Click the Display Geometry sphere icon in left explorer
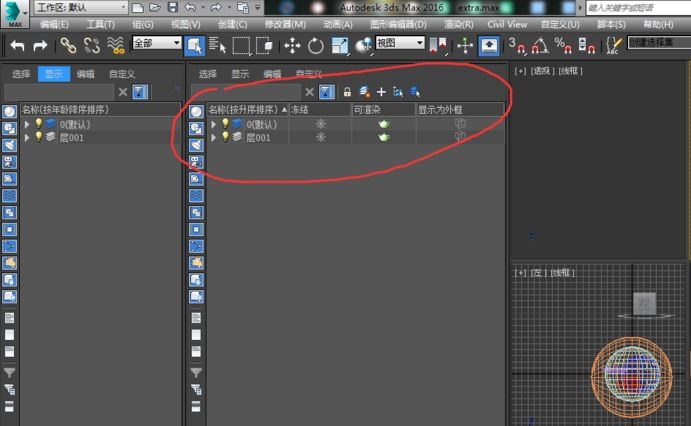This screenshot has width=691, height=426. click(x=10, y=111)
